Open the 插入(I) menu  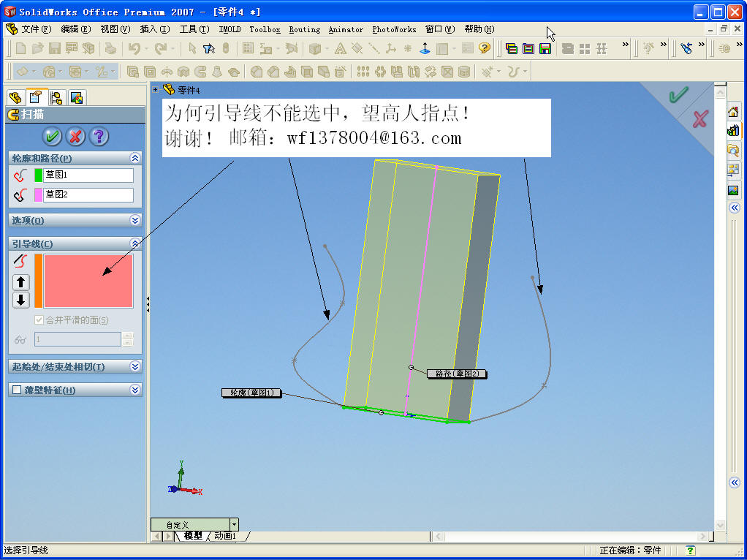(x=155, y=29)
